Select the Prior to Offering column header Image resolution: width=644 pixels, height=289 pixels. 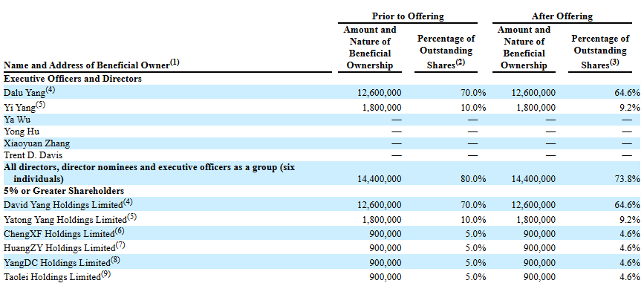pos(408,16)
